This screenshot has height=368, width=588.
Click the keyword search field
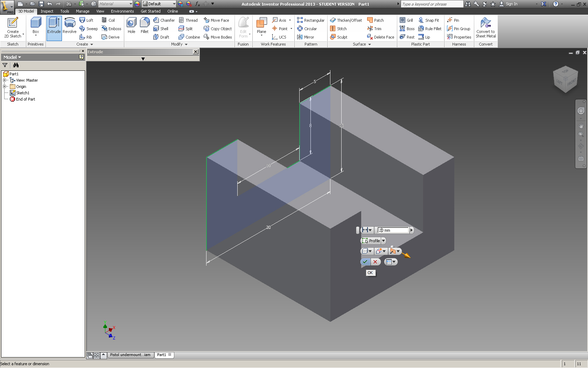432,4
